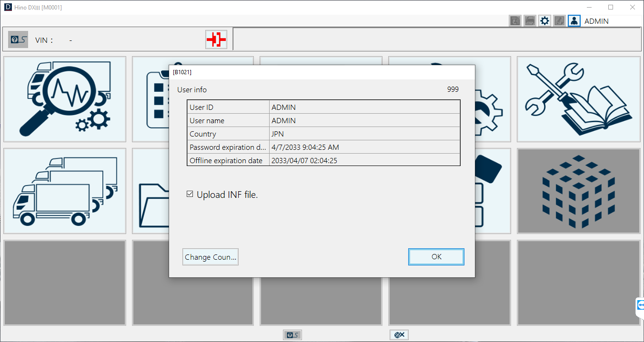
Task: Open the repair manual tools-and-book tile
Action: [578, 99]
